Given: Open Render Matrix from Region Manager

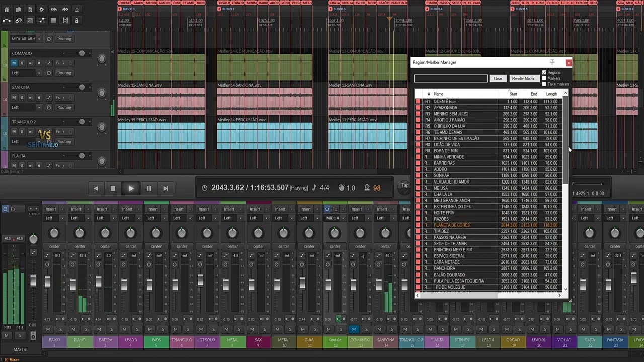Looking at the screenshot, I should click(524, 79).
